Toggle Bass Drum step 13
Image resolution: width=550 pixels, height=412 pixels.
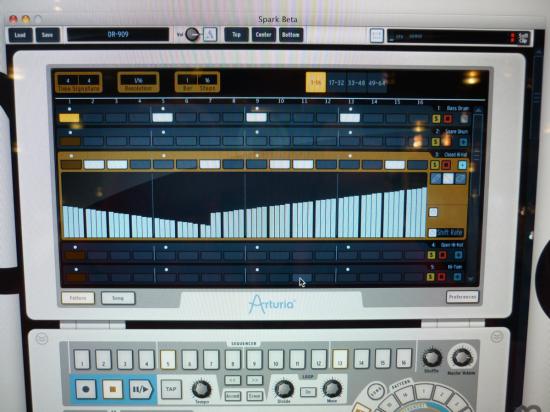click(350, 118)
